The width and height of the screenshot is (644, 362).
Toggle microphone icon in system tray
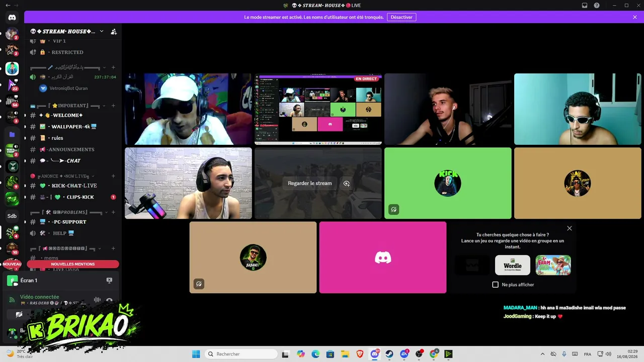click(x=564, y=354)
